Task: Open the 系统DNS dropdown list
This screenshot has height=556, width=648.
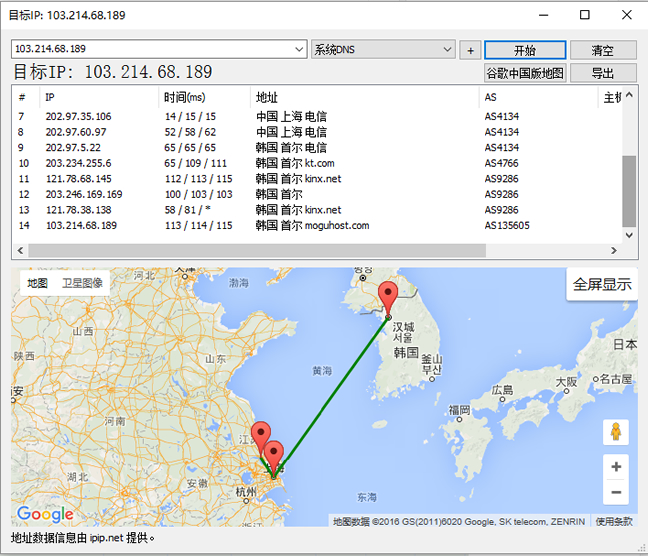Action: (447, 49)
